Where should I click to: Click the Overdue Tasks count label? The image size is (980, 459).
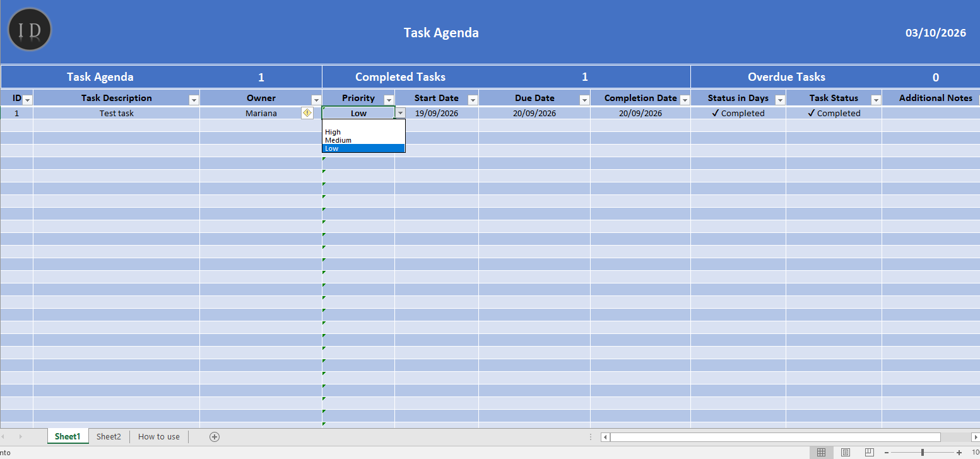click(786, 77)
